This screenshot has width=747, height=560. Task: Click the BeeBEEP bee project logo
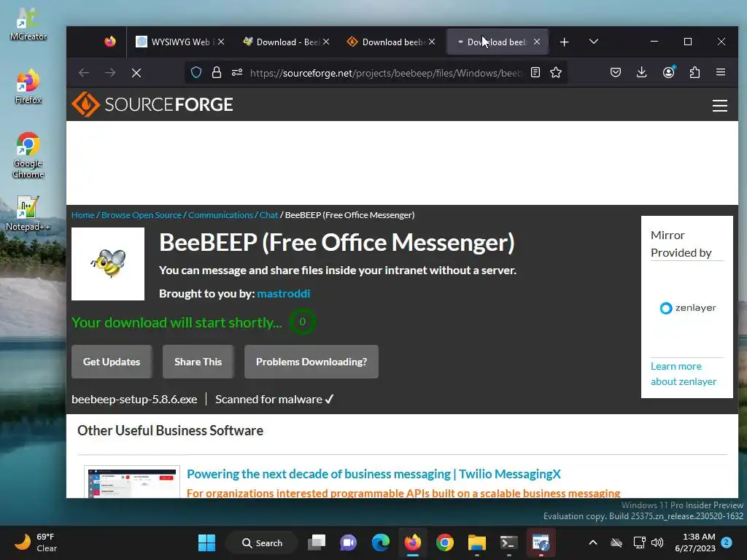108,264
